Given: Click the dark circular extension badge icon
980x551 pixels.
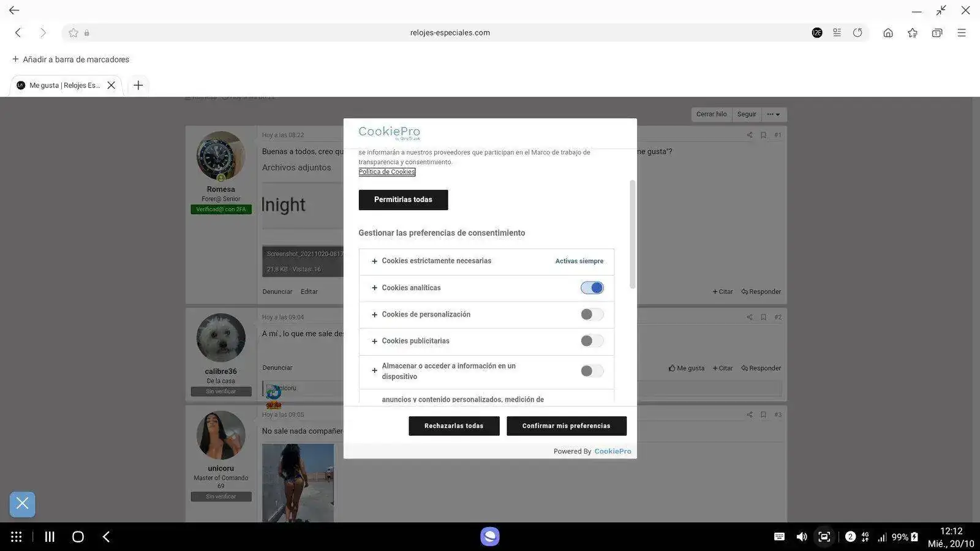Looking at the screenshot, I should click(817, 32).
